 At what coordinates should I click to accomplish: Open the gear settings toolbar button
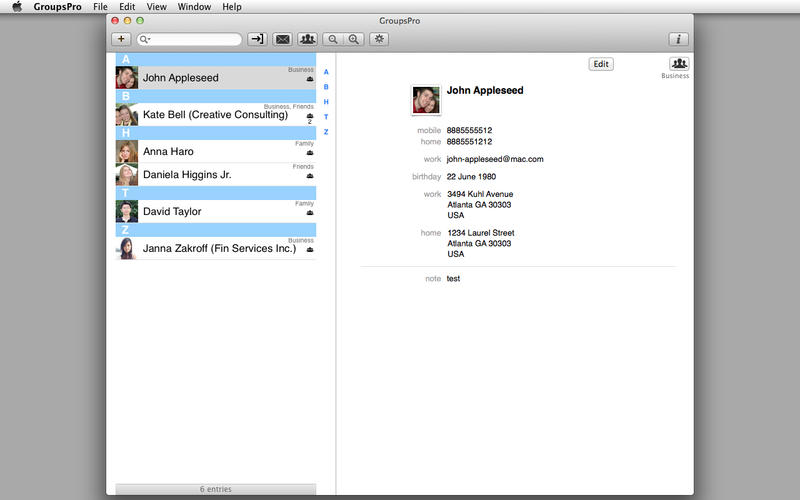[379, 39]
